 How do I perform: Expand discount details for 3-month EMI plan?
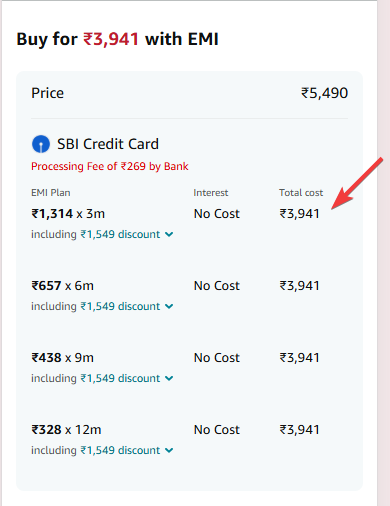pyautogui.click(x=169, y=234)
